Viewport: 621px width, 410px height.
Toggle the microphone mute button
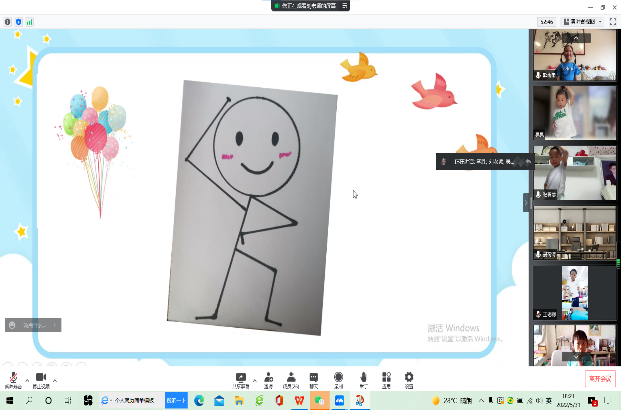(x=13, y=379)
